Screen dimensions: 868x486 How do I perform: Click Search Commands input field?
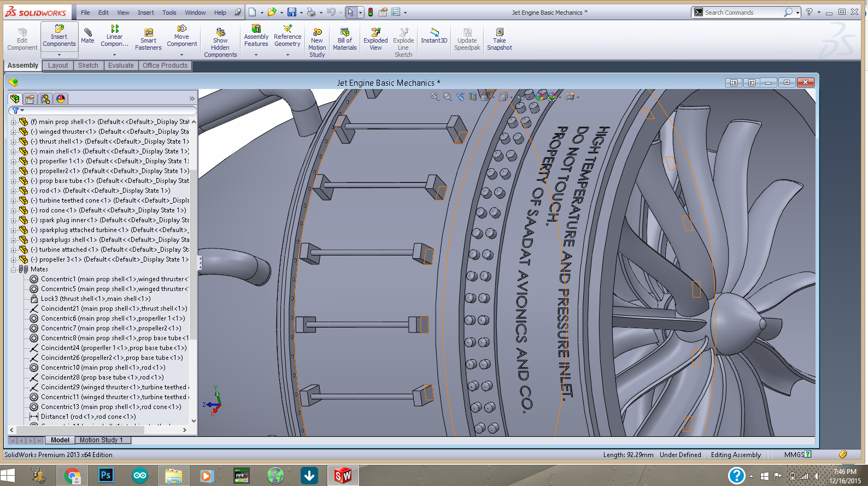[x=743, y=12]
